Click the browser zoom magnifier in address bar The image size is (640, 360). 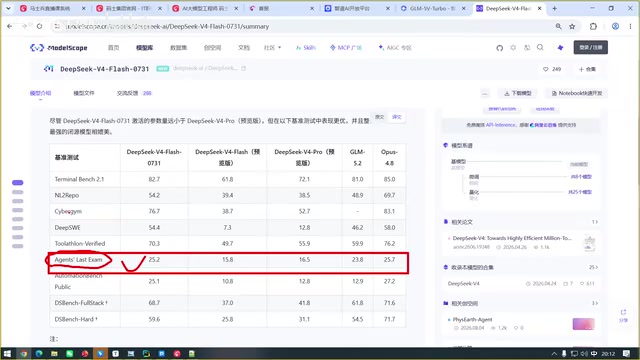[x=558, y=26]
